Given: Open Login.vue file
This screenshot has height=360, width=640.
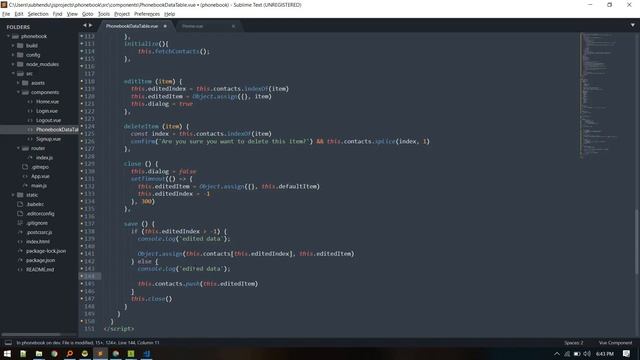Looking at the screenshot, I should pyautogui.click(x=47, y=111).
